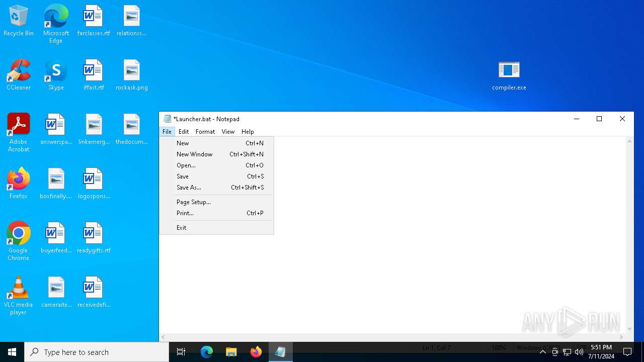
Task: Minimize the Notepad window
Action: [577, 119]
